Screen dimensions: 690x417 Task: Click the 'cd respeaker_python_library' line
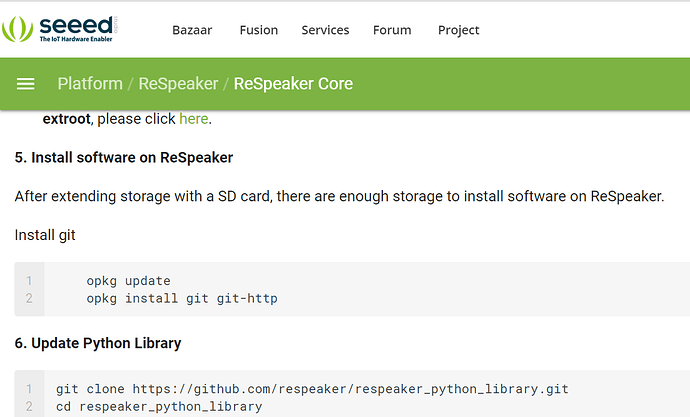coord(159,406)
